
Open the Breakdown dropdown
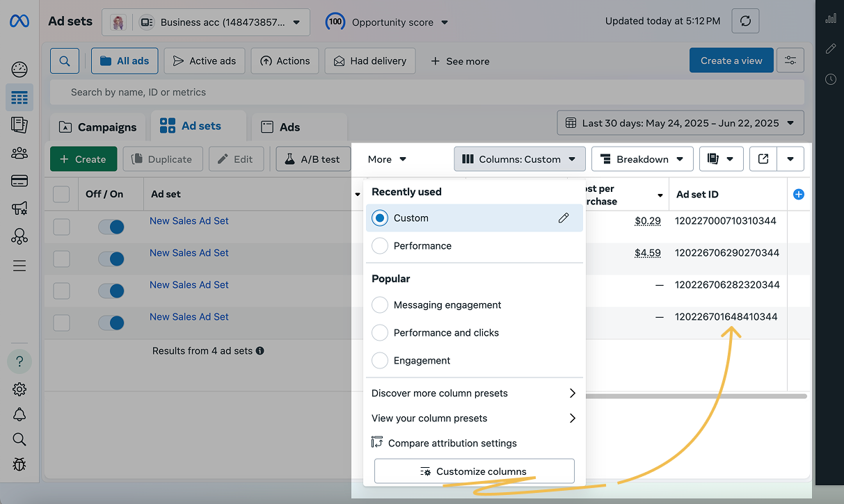(x=642, y=159)
